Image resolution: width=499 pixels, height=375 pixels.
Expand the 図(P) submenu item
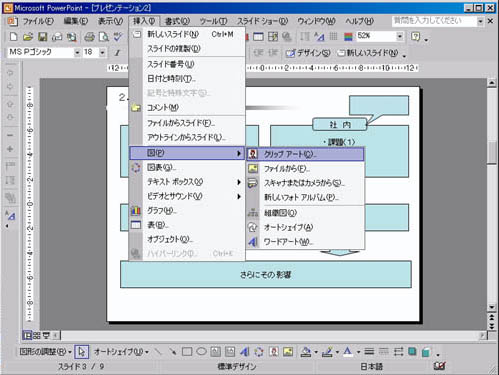pos(187,153)
